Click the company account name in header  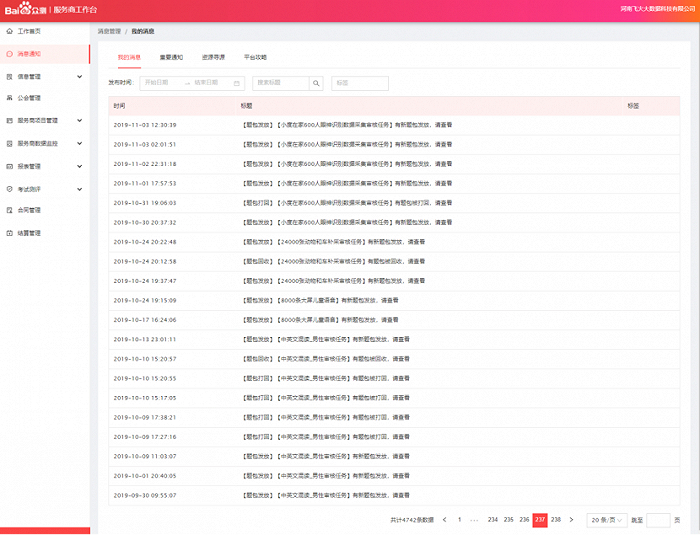point(658,9)
